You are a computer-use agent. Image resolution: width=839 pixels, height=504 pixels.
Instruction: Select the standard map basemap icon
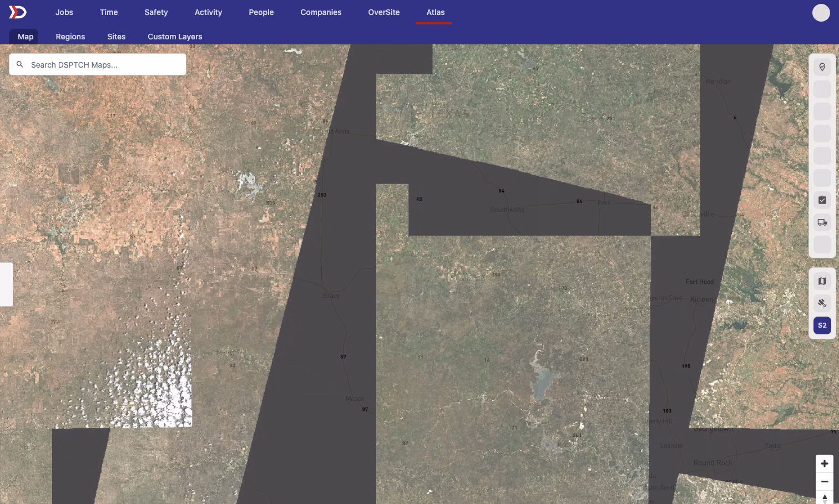tap(822, 281)
